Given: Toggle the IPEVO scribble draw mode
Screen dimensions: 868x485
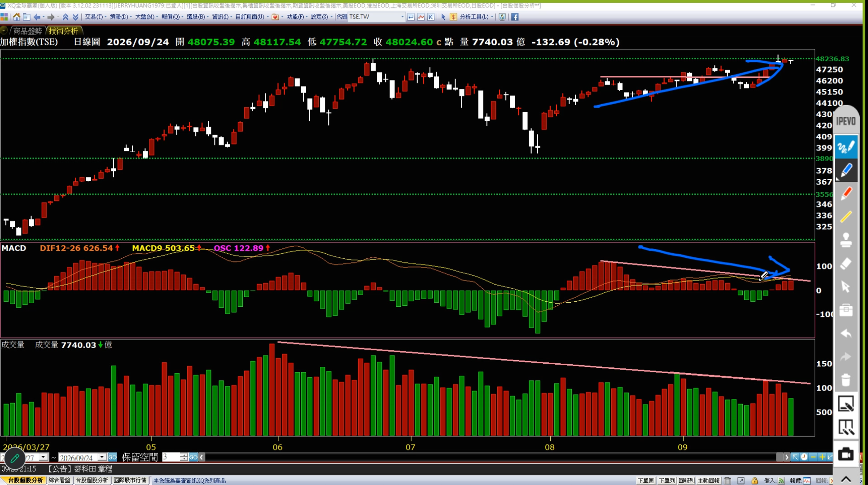Looking at the screenshot, I should [846, 147].
